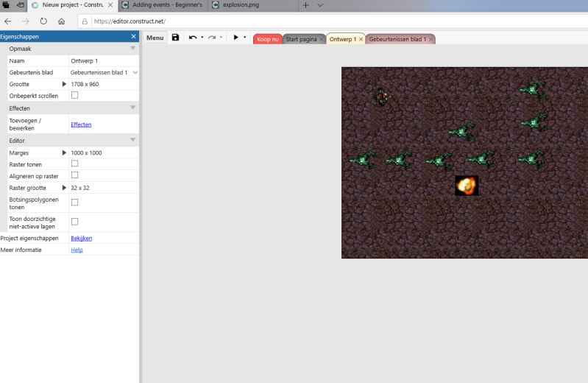Click the Marges value 1000 x 1000
This screenshot has height=383, width=588.
click(86, 152)
